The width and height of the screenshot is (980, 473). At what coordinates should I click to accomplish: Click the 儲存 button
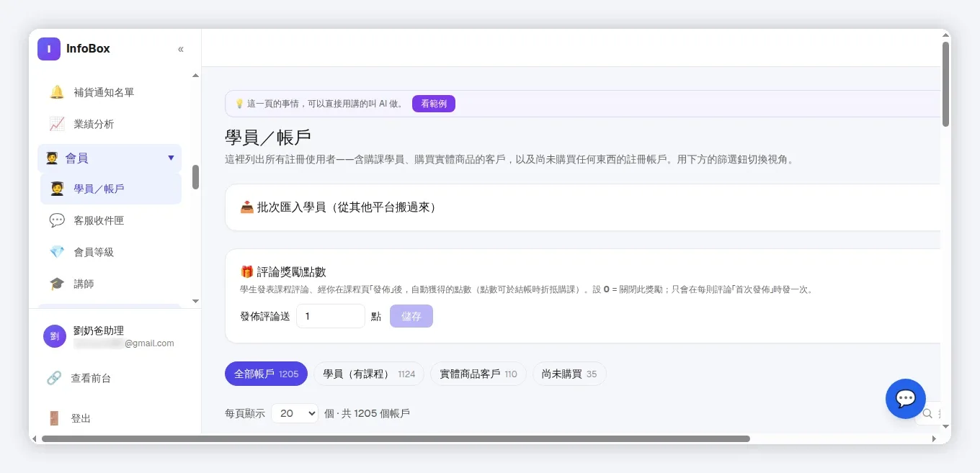411,316
